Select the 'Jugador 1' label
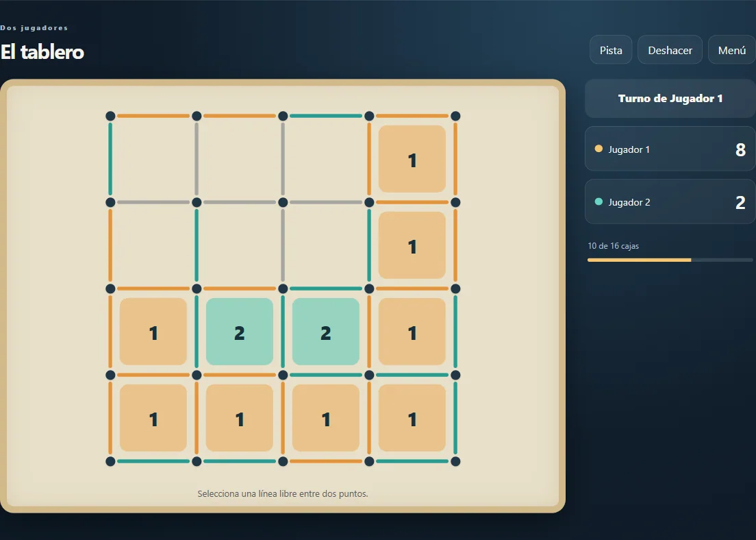 [x=629, y=149]
